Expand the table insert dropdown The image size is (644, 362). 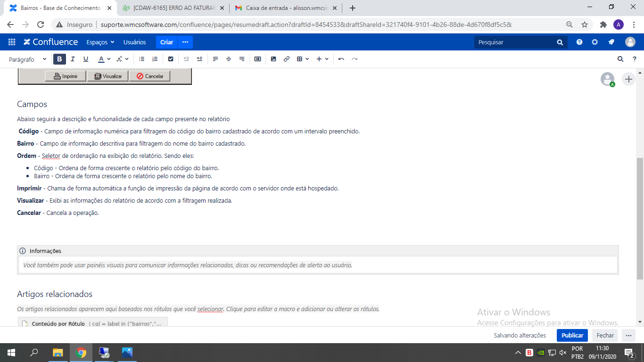[x=303, y=59]
